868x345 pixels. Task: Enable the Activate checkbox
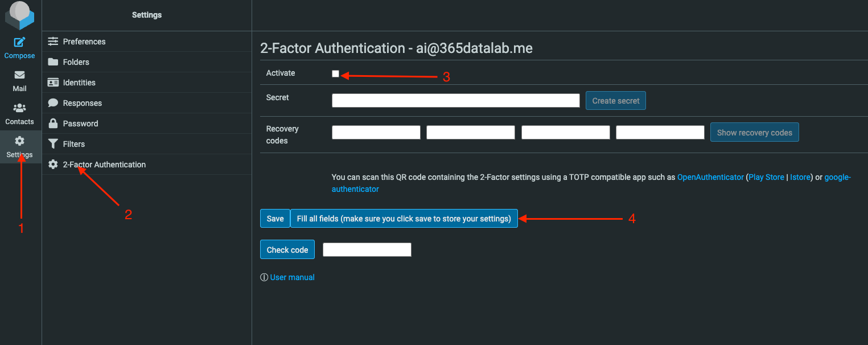point(336,74)
